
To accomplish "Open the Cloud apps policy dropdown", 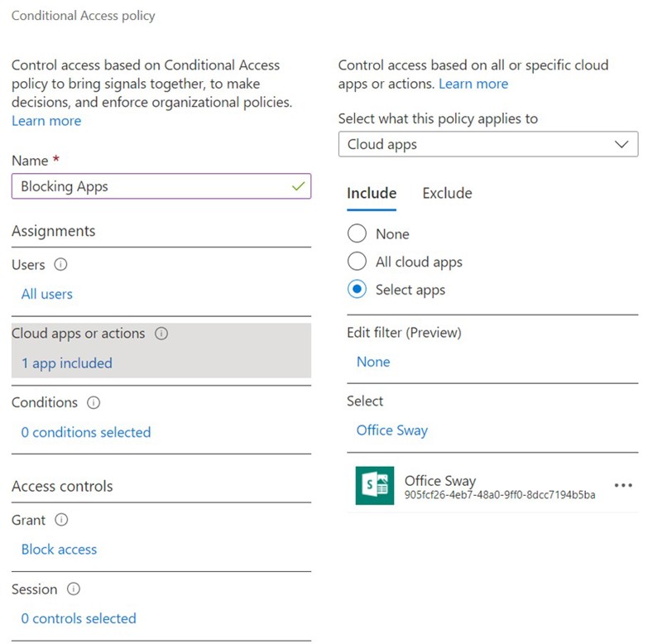I will [488, 144].
